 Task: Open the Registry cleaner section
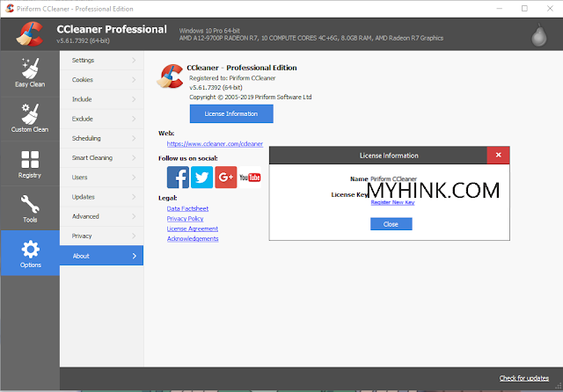coord(30,163)
